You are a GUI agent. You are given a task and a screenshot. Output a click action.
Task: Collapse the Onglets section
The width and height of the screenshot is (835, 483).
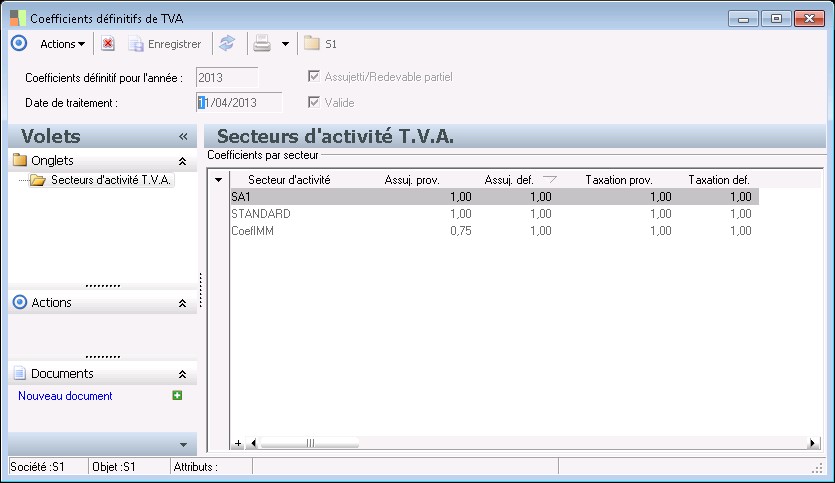pyautogui.click(x=182, y=161)
